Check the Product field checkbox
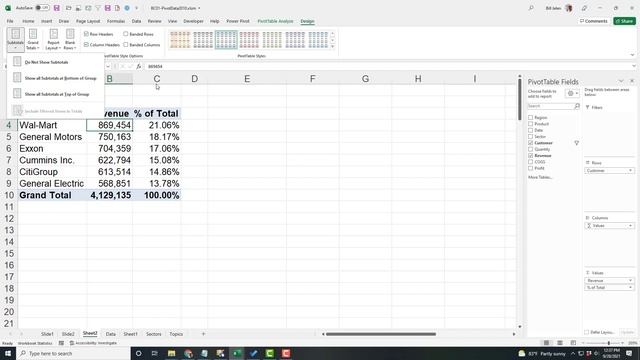Viewport: 640px width, 360px height. [531, 124]
